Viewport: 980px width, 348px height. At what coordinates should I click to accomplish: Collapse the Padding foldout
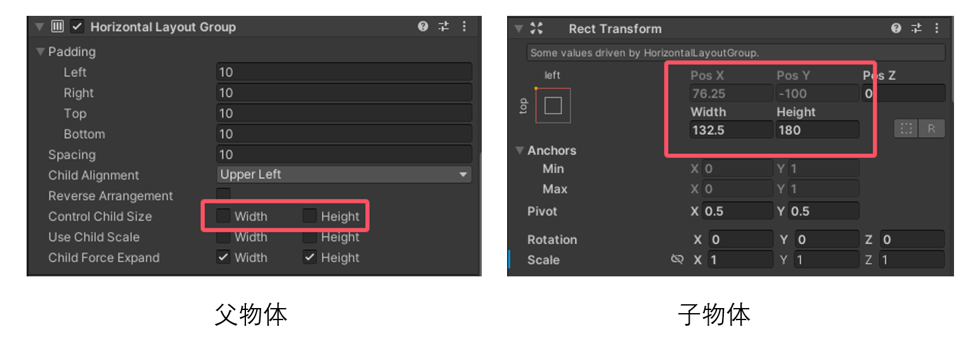coord(41,51)
